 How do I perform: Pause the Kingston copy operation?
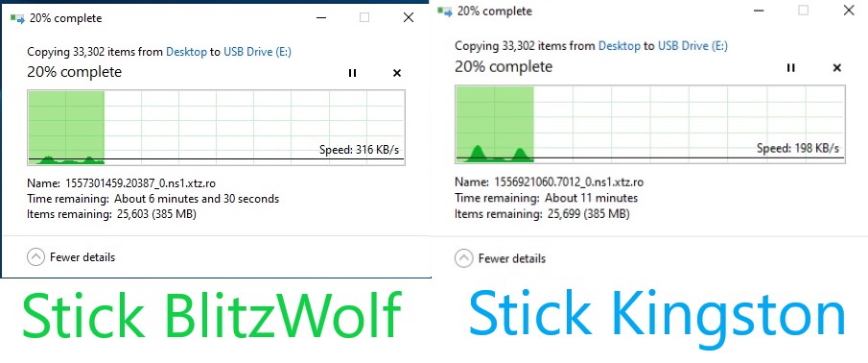[x=791, y=67]
